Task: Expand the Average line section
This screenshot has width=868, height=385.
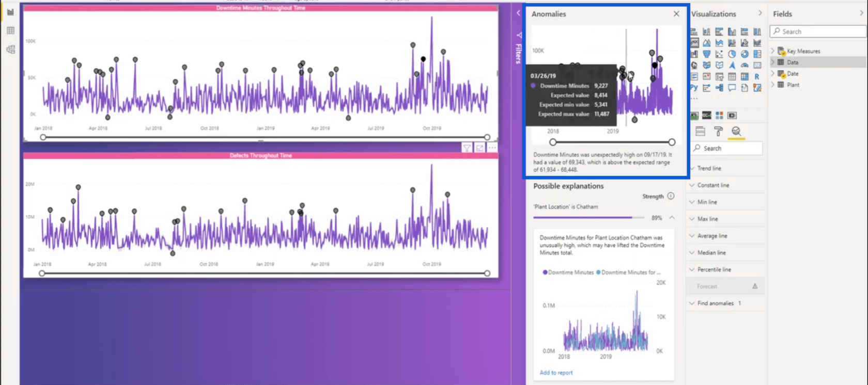Action: (x=726, y=236)
